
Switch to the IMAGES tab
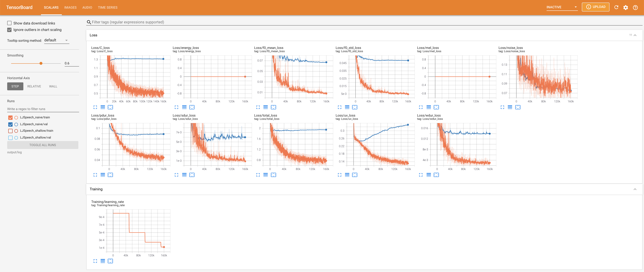tap(70, 8)
